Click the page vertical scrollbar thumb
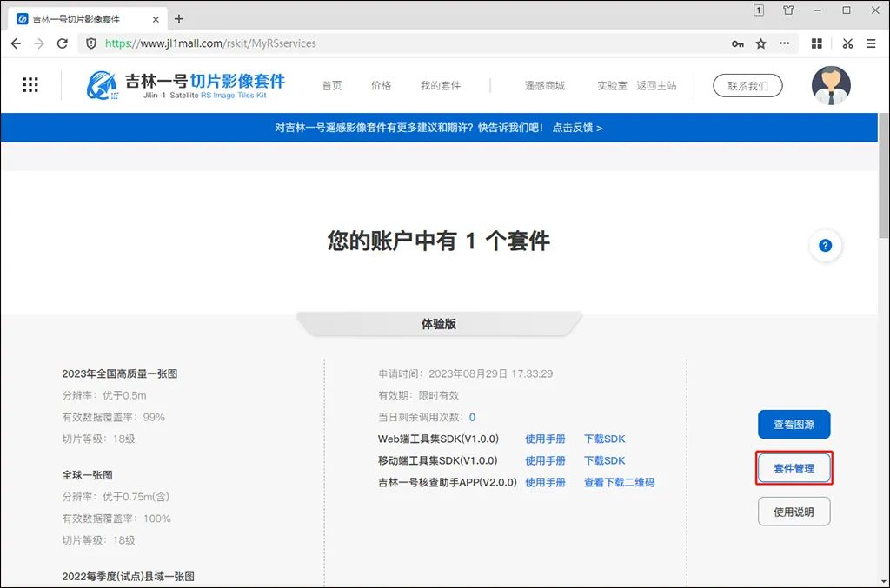Image resolution: width=890 pixels, height=588 pixels. (x=884, y=175)
